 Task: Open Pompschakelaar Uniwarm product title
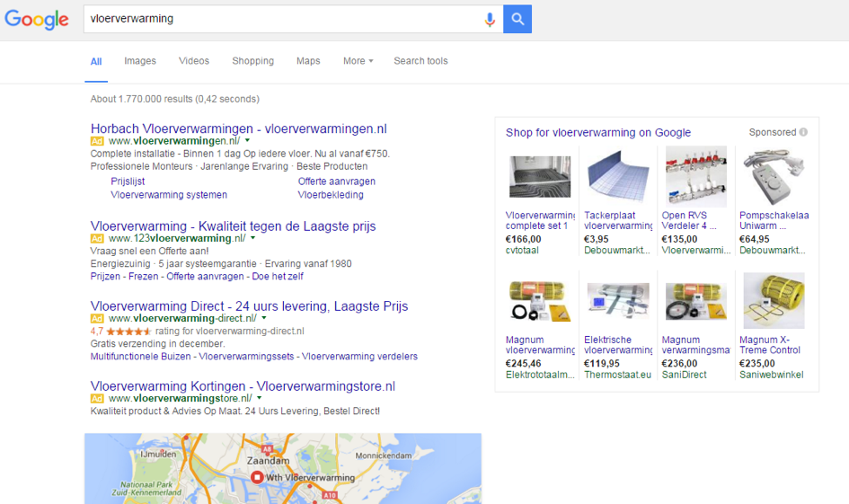pyautogui.click(x=774, y=221)
